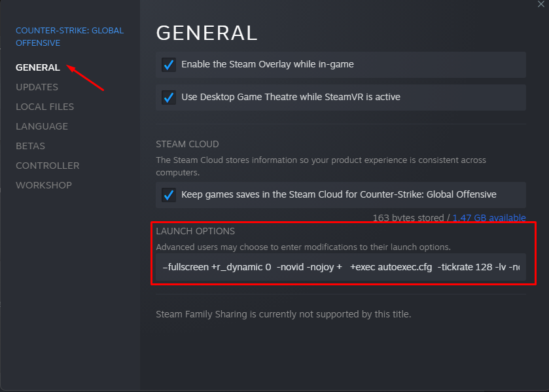Image resolution: width=549 pixels, height=392 pixels.
Task: Focus the launch options text field
Action: 340,267
